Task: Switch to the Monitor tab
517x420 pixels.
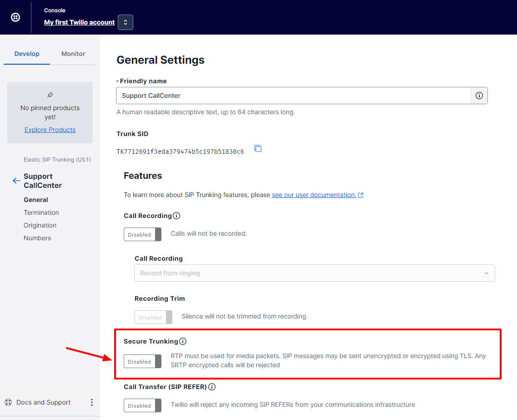Action: click(x=73, y=54)
